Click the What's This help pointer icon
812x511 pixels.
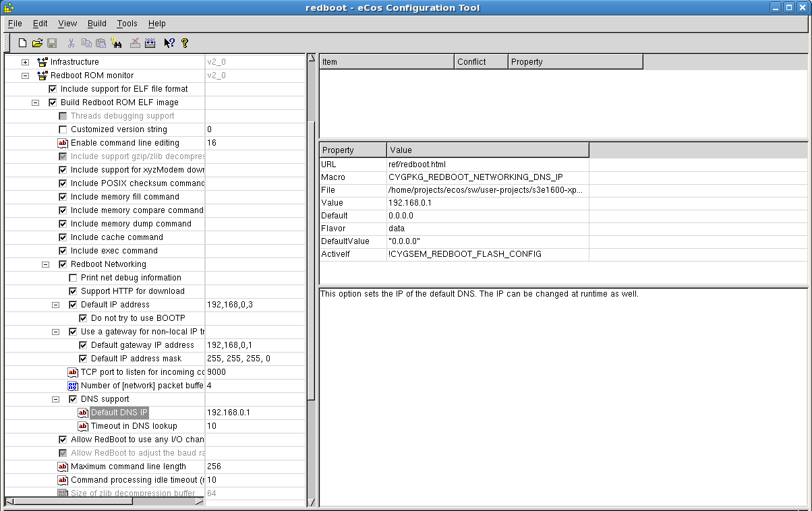tap(169, 43)
